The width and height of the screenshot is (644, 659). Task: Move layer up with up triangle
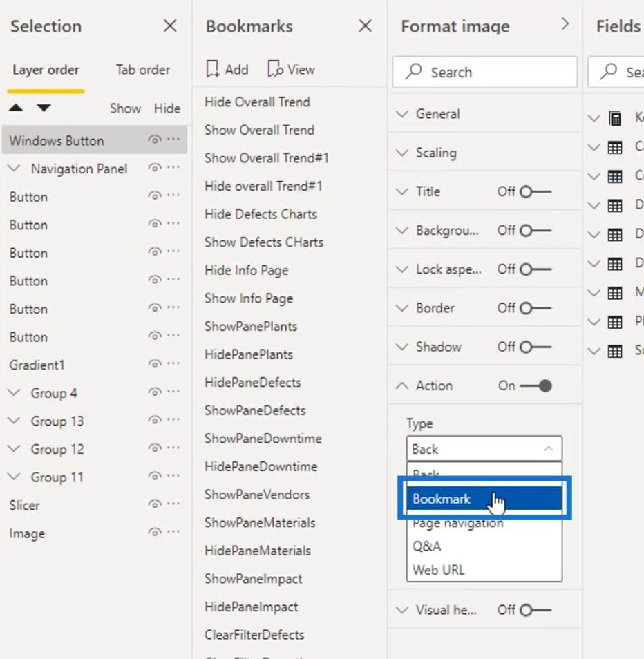coord(16,108)
